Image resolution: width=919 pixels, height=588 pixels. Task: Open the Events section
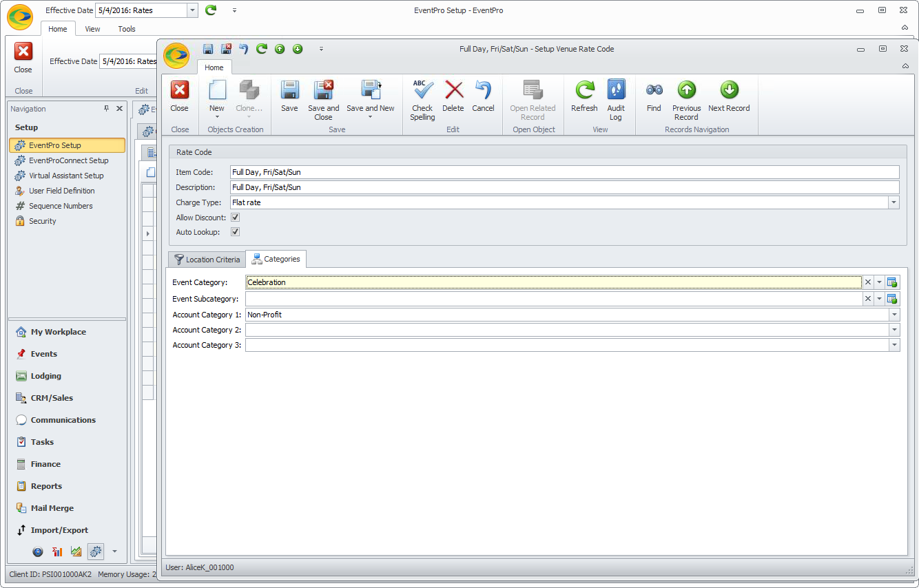[43, 354]
